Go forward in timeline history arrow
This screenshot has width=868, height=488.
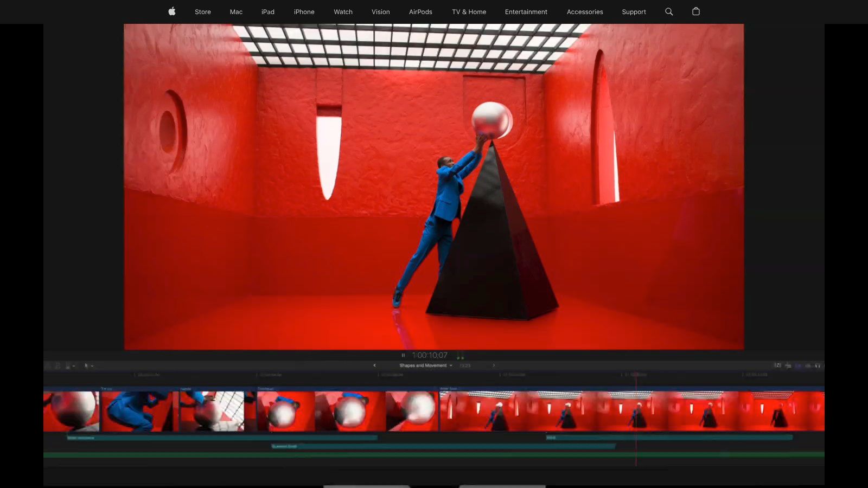click(x=494, y=365)
